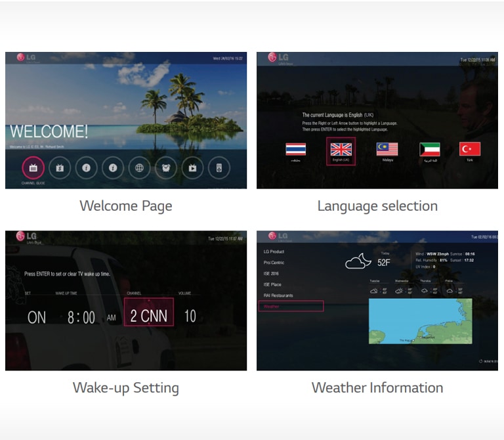504x440 pixels.
Task: Click the LG logo on Language selection screen
Action: coord(278,58)
